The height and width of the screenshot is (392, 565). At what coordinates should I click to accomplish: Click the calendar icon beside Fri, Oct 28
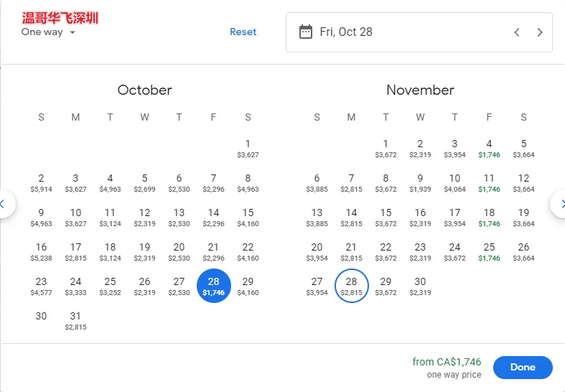tap(306, 32)
